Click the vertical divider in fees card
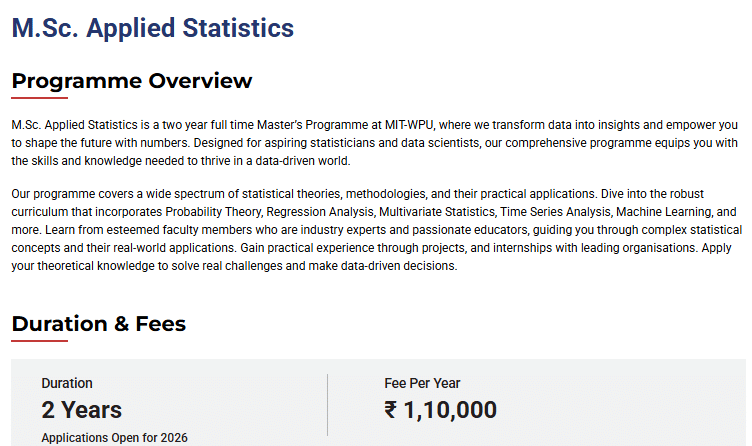This screenshot has width=752, height=446. [x=327, y=405]
